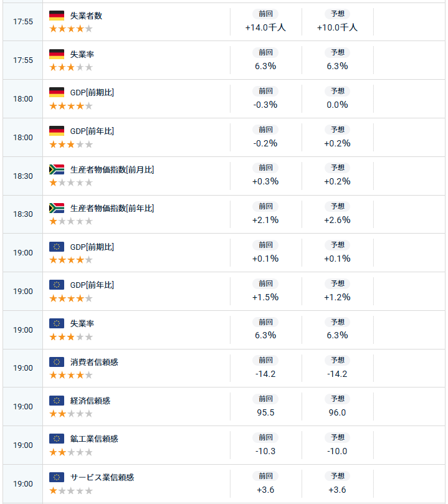This screenshot has height=504, width=448.
Task: Click the German flag beside 失業者数
Action: (x=57, y=16)
